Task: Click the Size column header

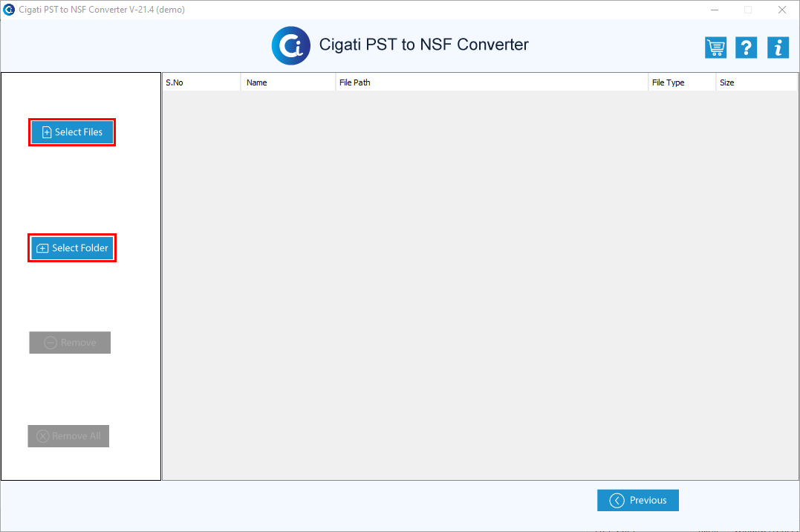Action: 757,82
